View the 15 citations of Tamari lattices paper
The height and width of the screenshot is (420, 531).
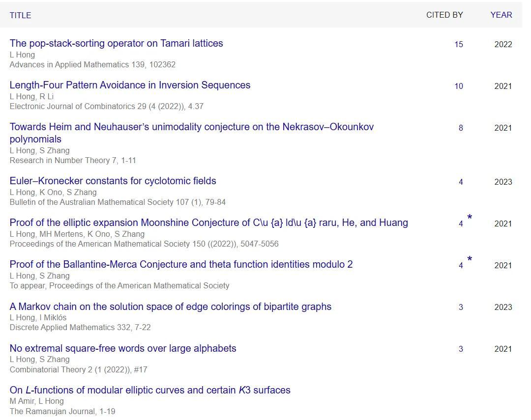point(459,44)
